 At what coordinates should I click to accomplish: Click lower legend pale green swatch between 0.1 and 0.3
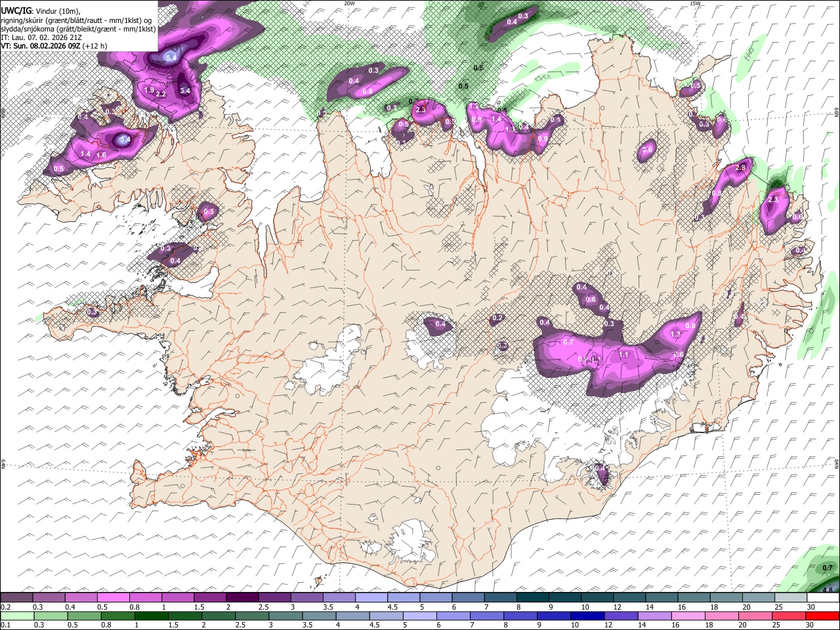tap(17, 616)
